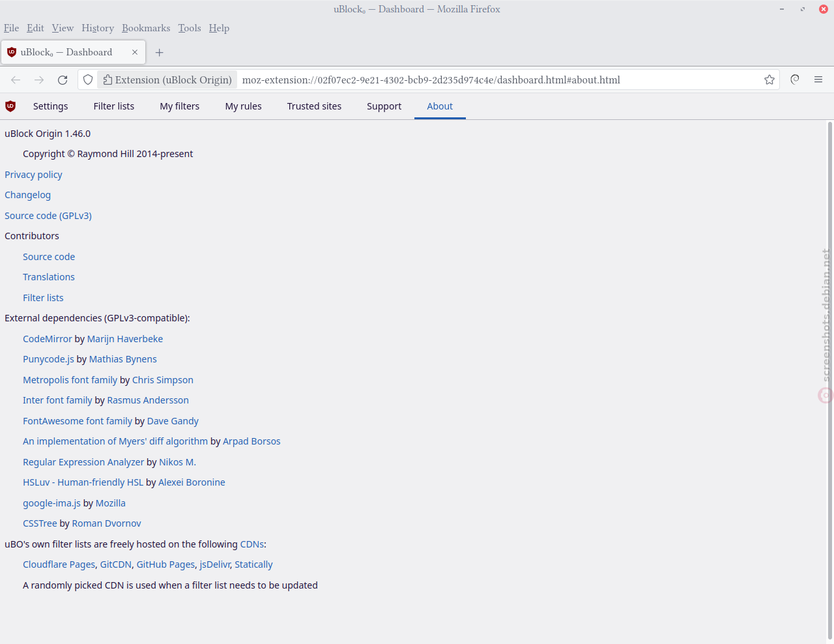Image resolution: width=834 pixels, height=644 pixels.
Task: Open the Edit menu
Action: [x=35, y=28]
